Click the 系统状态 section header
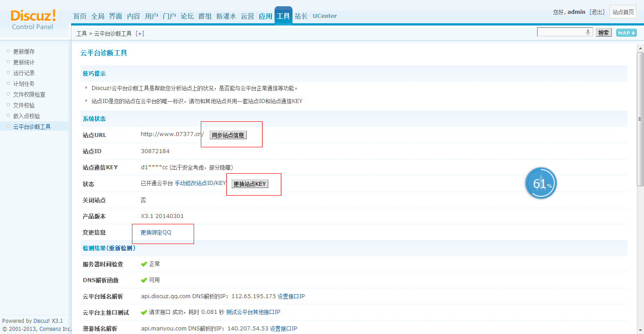Image resolution: width=644 pixels, height=334 pixels. pos(94,119)
